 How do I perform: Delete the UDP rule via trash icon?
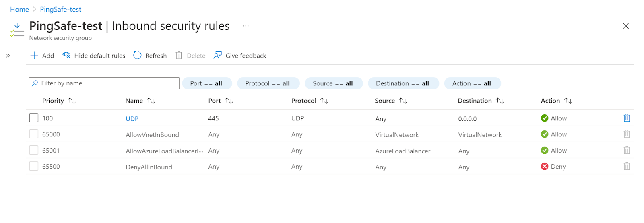point(627,118)
